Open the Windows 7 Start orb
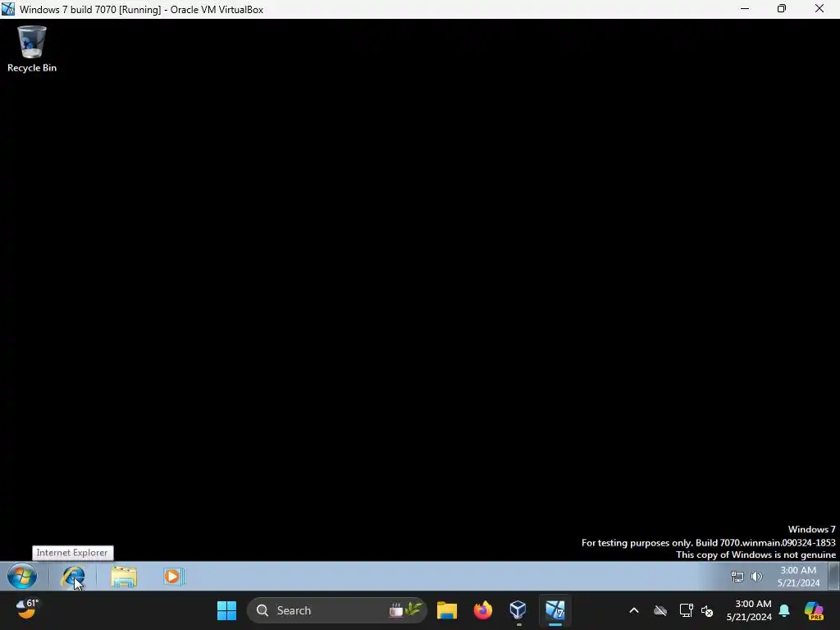The height and width of the screenshot is (630, 840). (x=22, y=577)
